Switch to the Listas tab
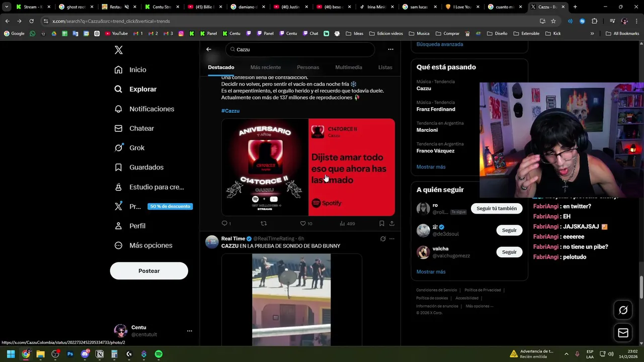The image size is (644, 362). [385, 67]
